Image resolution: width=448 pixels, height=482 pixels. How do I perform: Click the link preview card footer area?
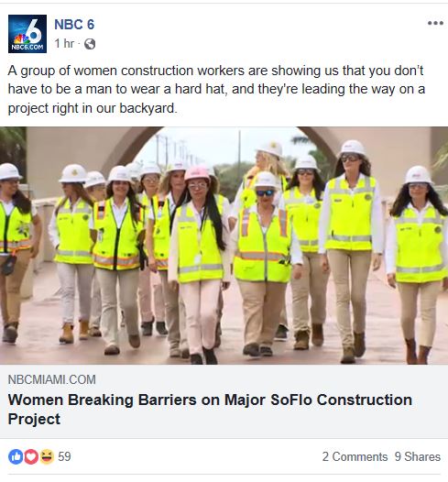(224, 401)
